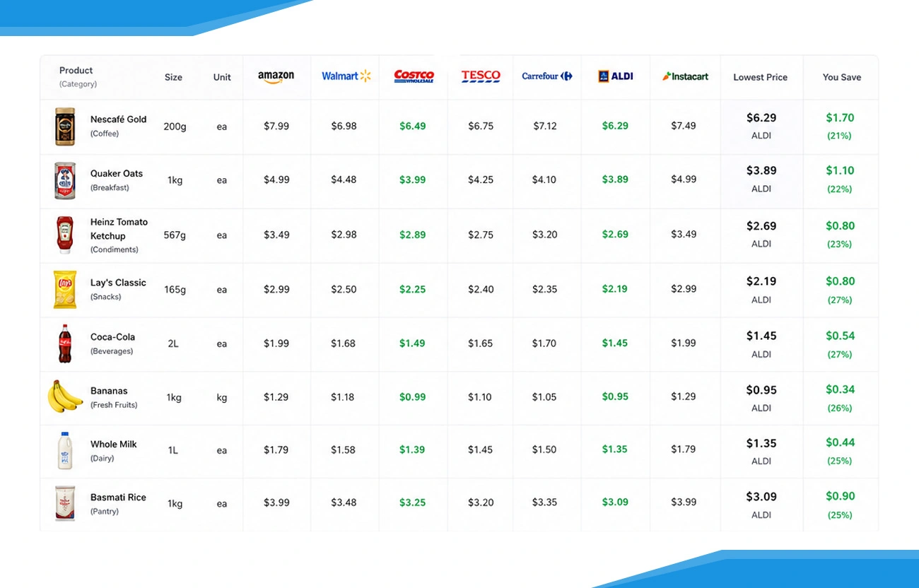Select Costco's $3.99 Quaker Oats price
Image resolution: width=919 pixels, height=588 pixels.
tap(413, 180)
